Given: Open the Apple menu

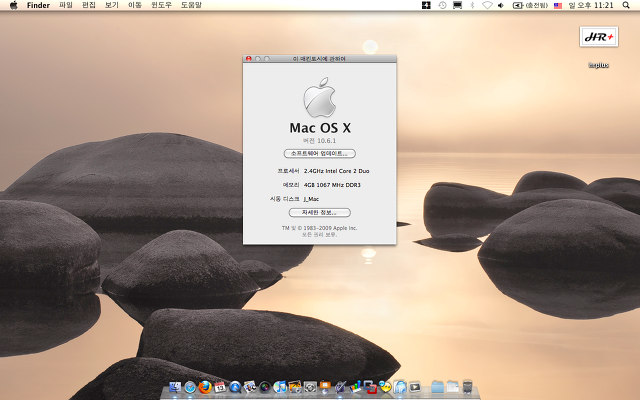Looking at the screenshot, I should pyautogui.click(x=13, y=5).
